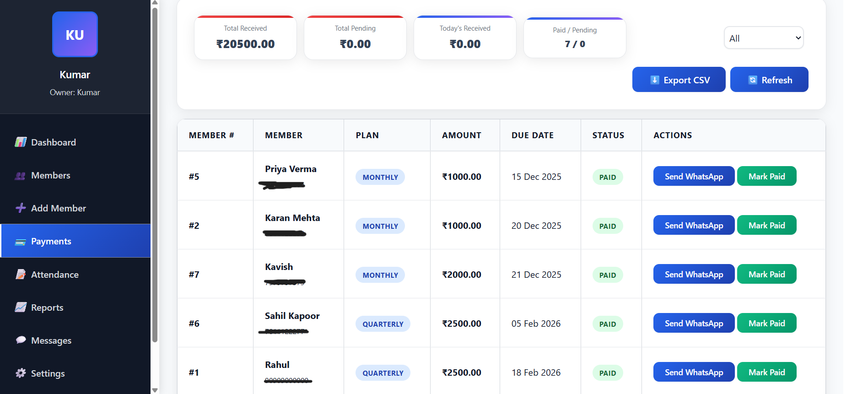The width and height of the screenshot is (868, 394).
Task: Click due date 21 Dec 2025
Action: point(536,275)
